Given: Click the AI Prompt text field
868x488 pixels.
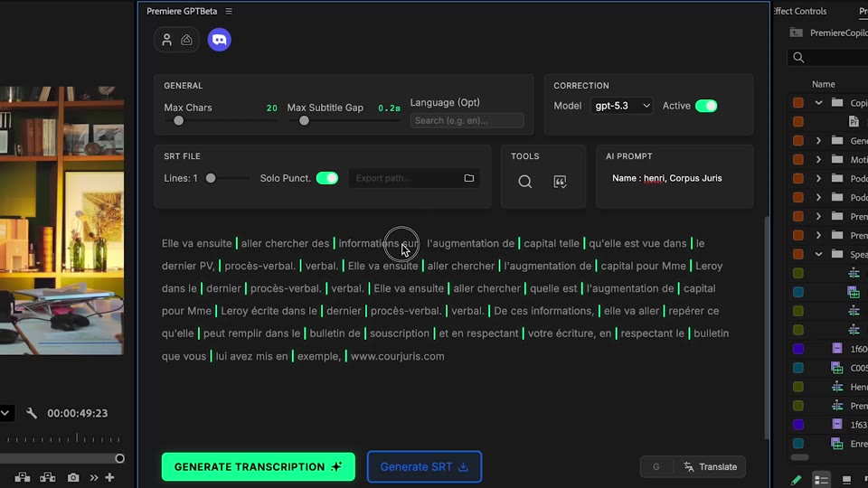Looking at the screenshot, I should pos(675,178).
